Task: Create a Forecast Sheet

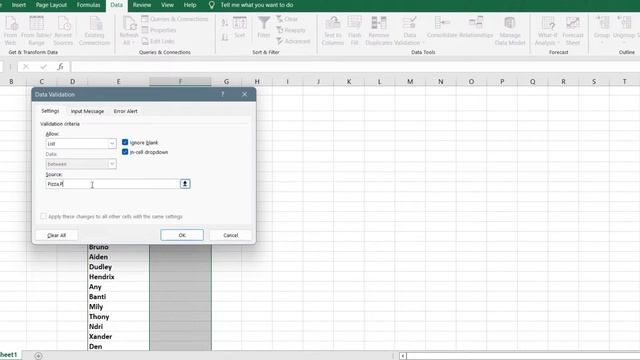Action: pos(573,31)
